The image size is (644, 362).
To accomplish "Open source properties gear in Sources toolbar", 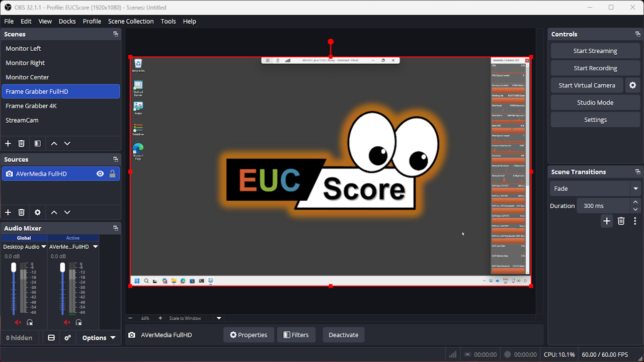I will coord(37,212).
